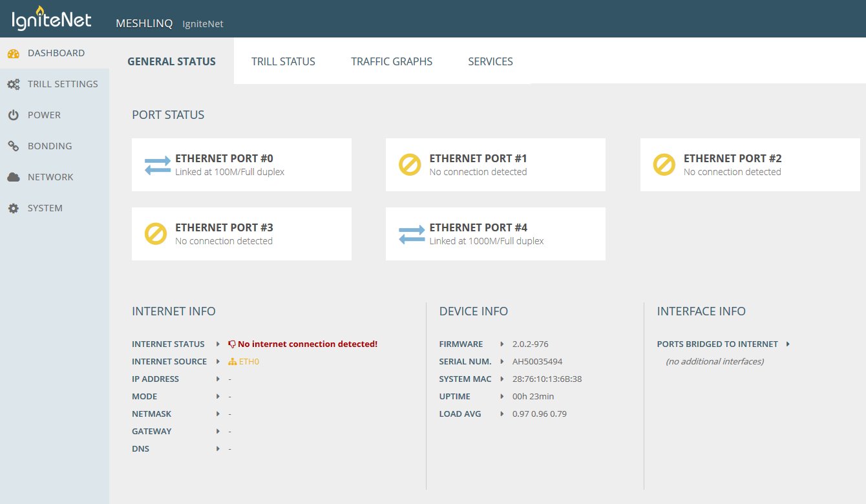Click the System gear icon

pos(13,208)
